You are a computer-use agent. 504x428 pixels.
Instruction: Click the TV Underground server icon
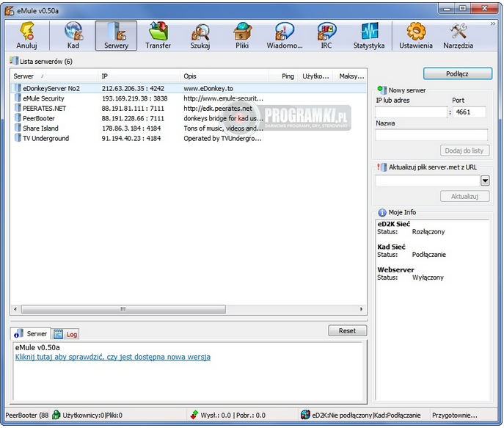[18, 138]
